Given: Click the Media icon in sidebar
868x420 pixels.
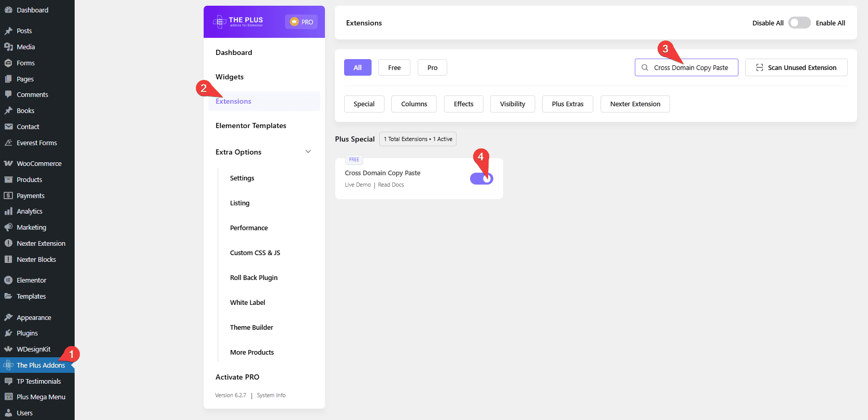Looking at the screenshot, I should click(x=8, y=47).
